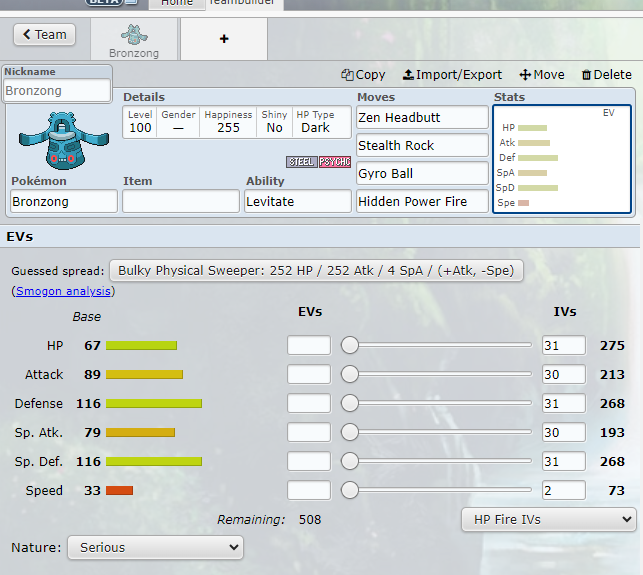Open the Stats EV summary box
Screen dimensions: 643x575
(x=562, y=159)
